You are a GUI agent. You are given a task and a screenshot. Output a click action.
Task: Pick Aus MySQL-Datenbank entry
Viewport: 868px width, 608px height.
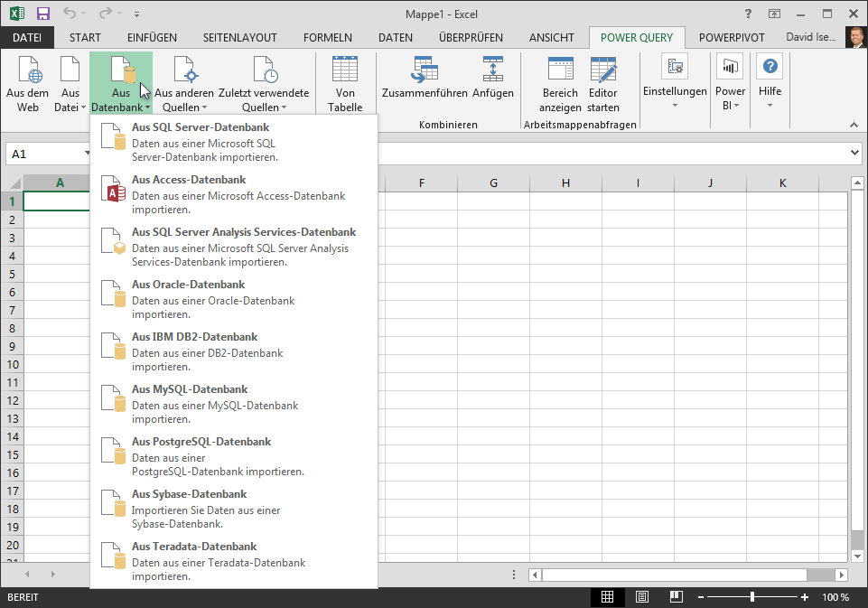[234, 404]
